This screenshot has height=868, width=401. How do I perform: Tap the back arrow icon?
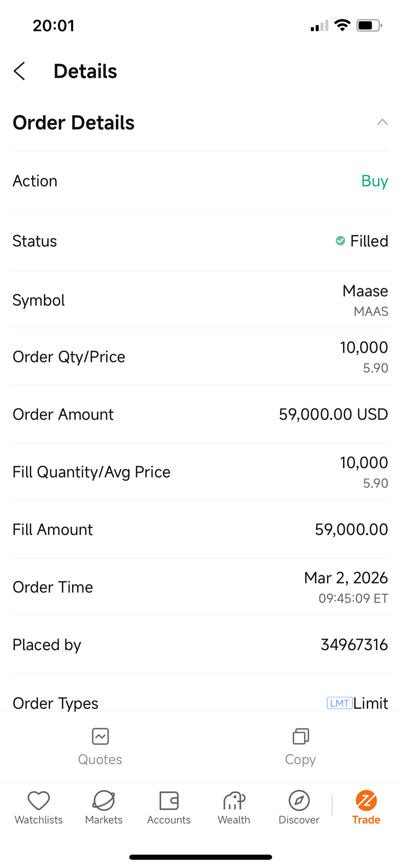[19, 71]
